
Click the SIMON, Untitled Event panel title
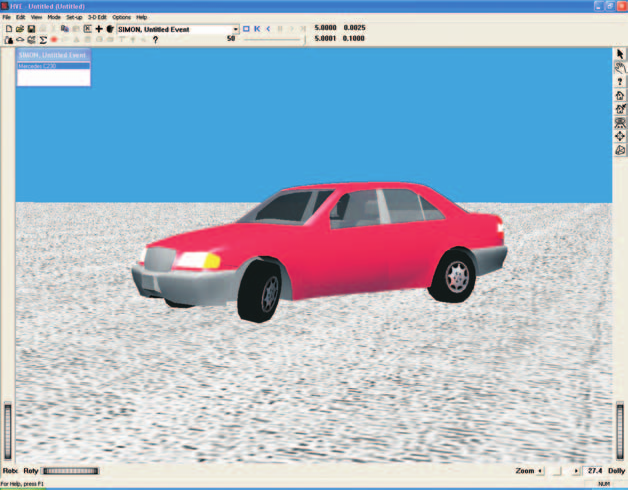52,55
